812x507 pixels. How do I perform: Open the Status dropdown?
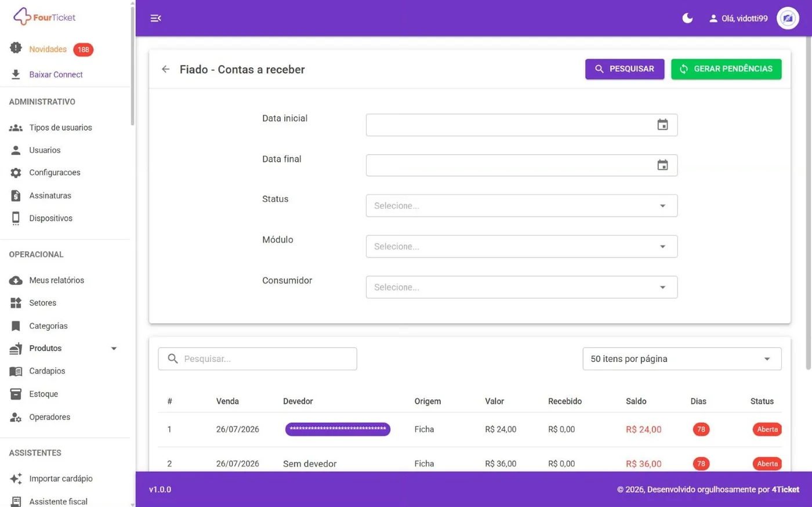tap(521, 206)
